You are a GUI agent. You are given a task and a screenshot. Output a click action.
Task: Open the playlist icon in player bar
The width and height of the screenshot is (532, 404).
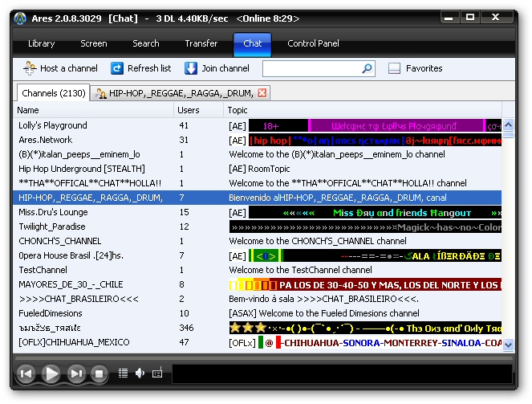coord(123,373)
